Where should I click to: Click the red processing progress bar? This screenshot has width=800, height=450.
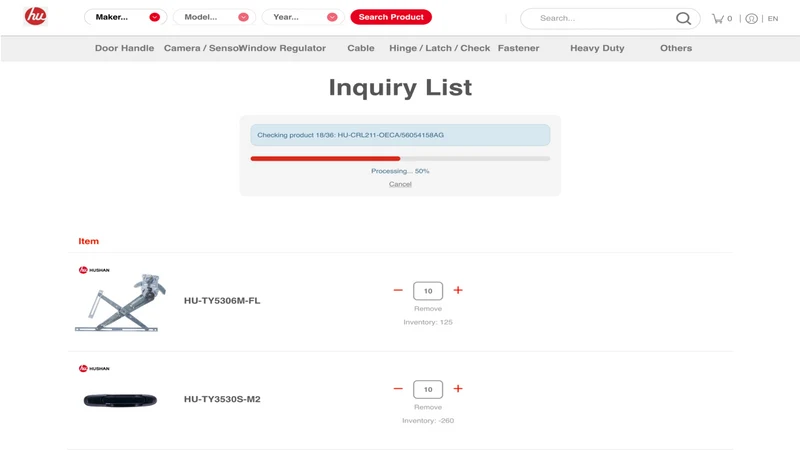325,159
